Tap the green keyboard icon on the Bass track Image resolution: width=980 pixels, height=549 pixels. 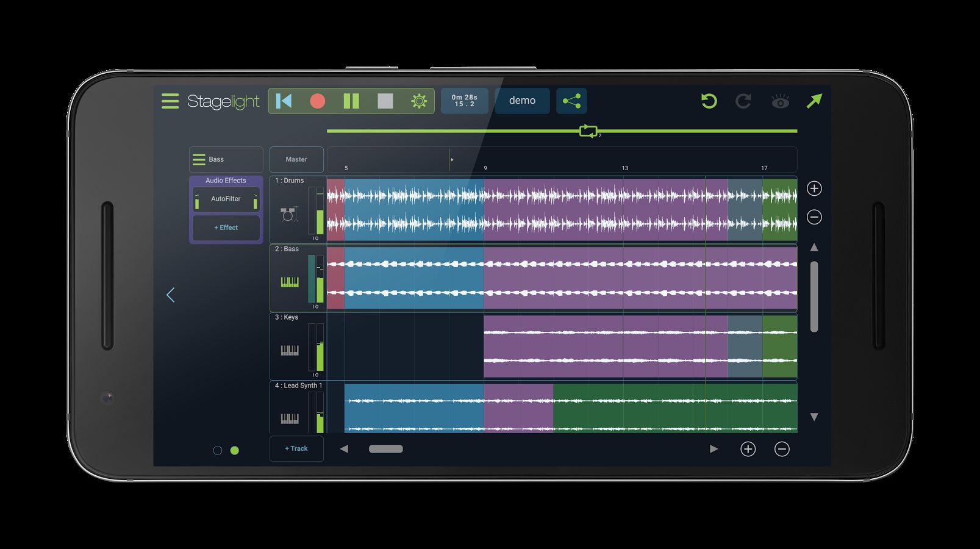pyautogui.click(x=290, y=282)
